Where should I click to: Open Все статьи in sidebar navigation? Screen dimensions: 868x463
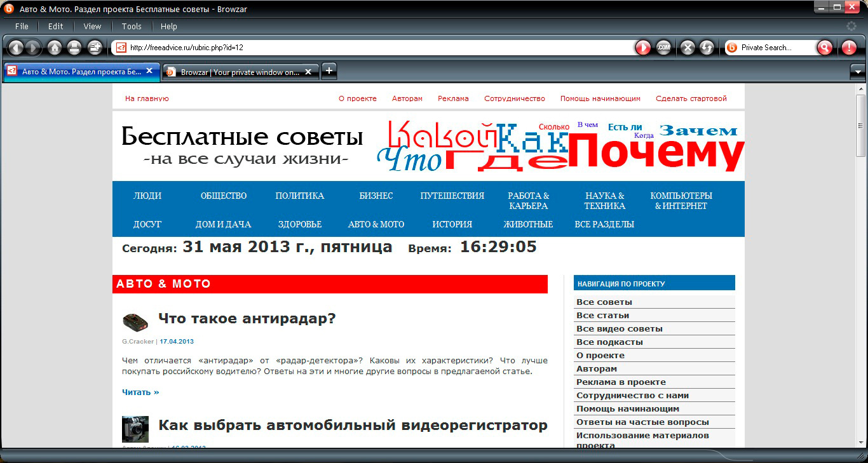click(603, 316)
